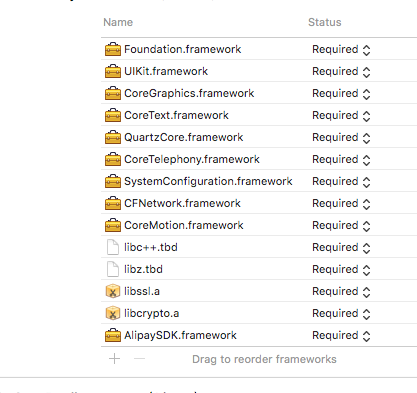Select the AlipaySDK.framework name

coord(180,335)
